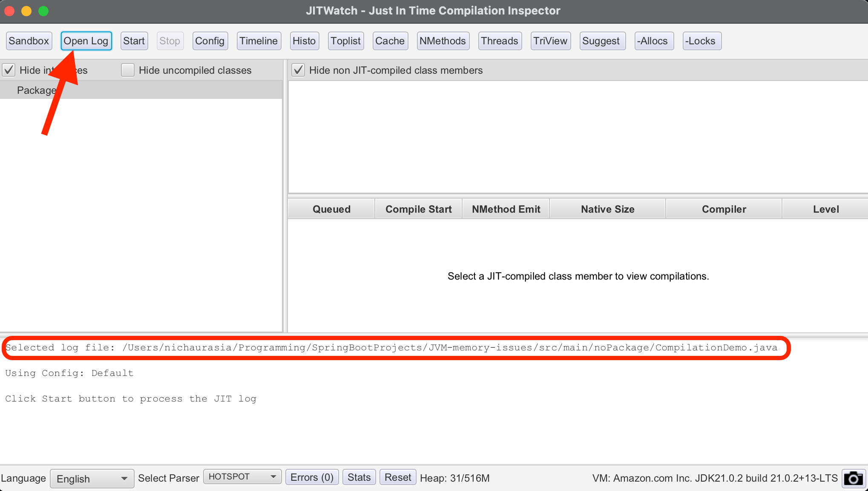
Task: Open the Stats window
Action: pos(359,477)
